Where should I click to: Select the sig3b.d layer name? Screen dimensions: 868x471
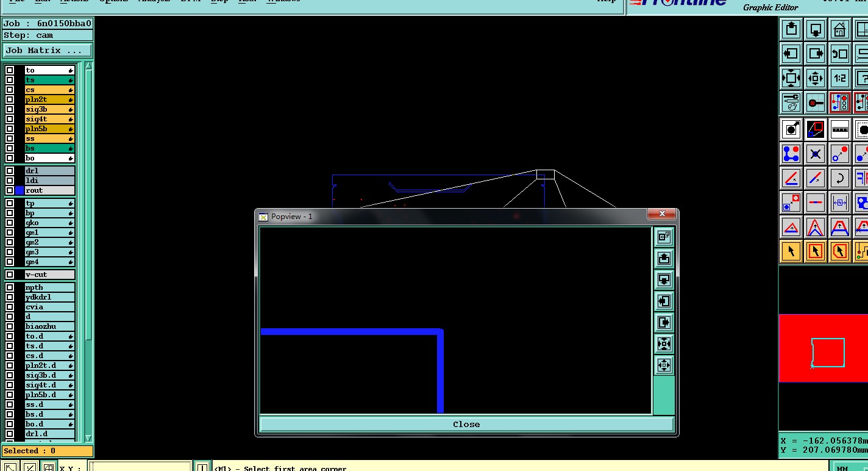tap(49, 375)
